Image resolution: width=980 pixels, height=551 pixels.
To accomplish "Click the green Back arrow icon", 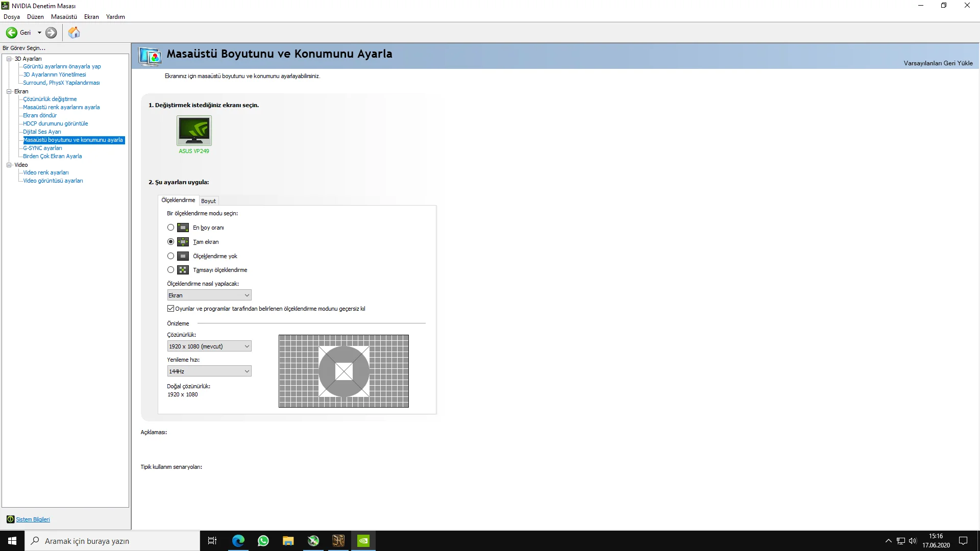I will pos(11,33).
